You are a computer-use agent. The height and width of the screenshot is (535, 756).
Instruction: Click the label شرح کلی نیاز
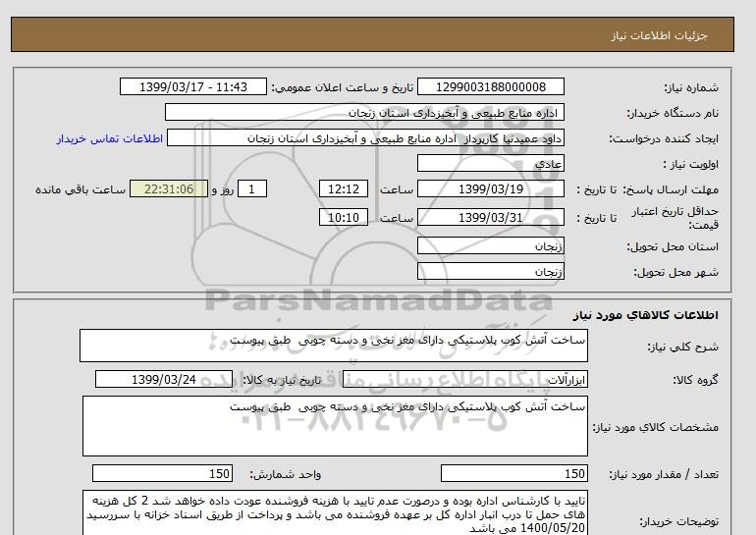coord(682,347)
